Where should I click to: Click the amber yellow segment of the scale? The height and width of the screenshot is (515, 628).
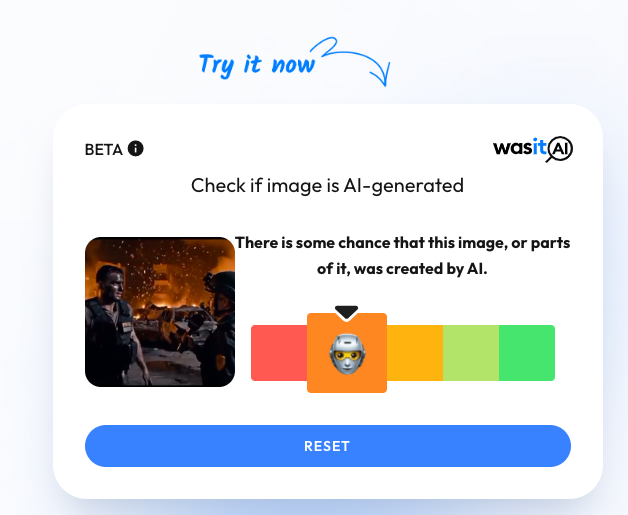click(x=415, y=353)
